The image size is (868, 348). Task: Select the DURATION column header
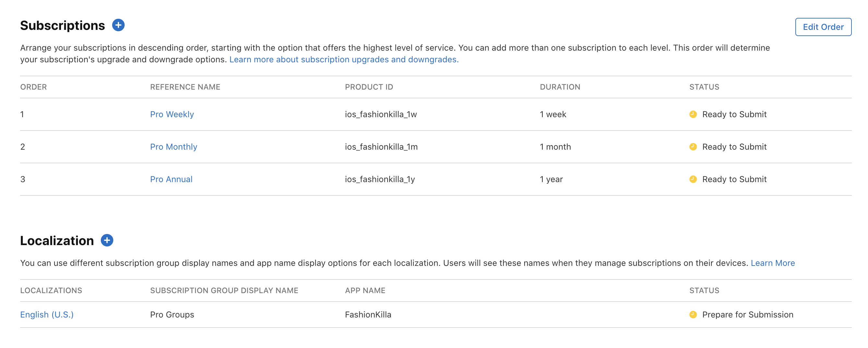pyautogui.click(x=560, y=87)
